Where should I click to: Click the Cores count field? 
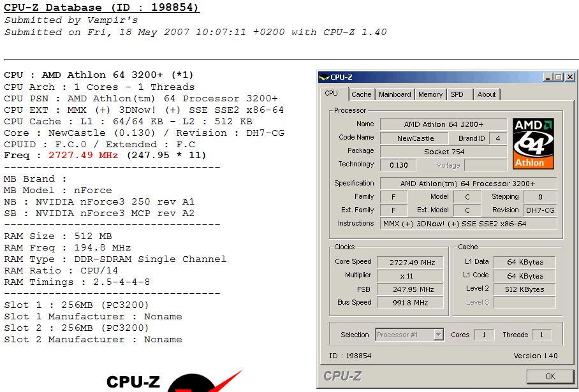pyautogui.click(x=484, y=335)
